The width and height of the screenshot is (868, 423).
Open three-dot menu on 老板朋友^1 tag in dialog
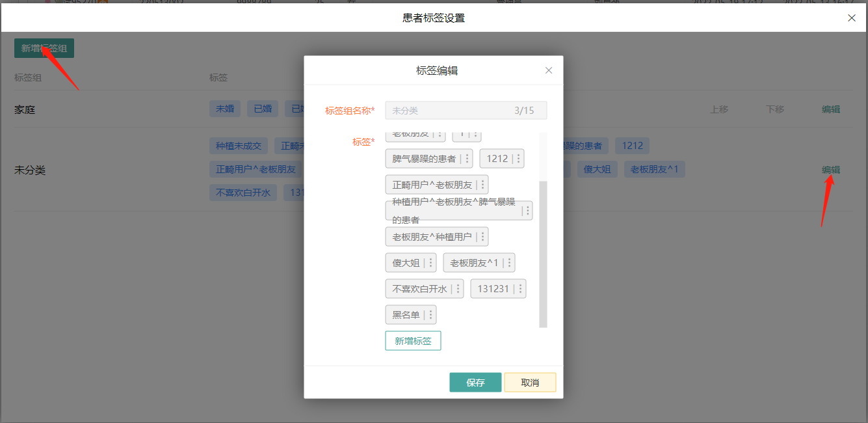(x=508, y=263)
